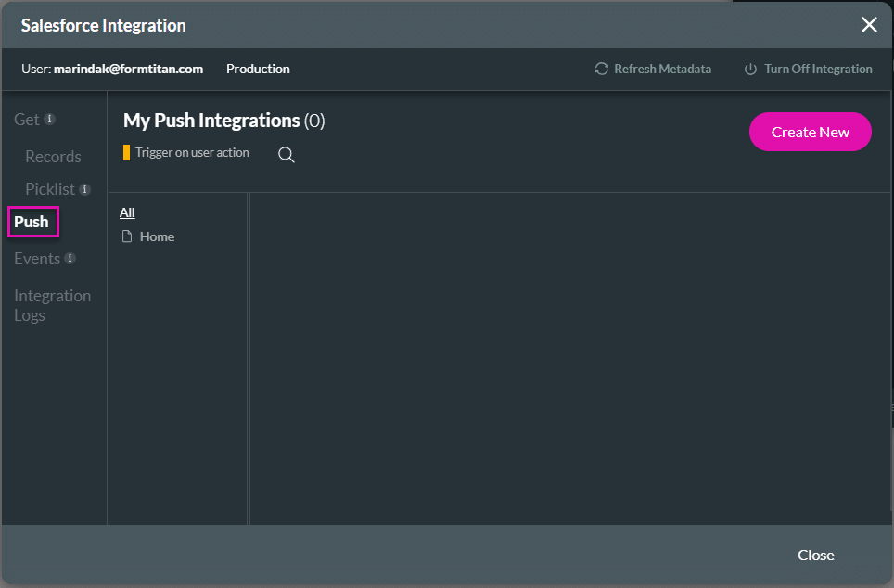Viewport: 894px width, 588px height.
Task: Click the info badge beside Get
Action: [x=49, y=119]
